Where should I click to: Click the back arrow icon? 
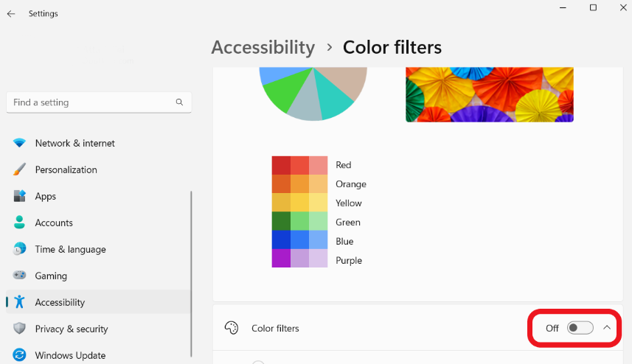[x=11, y=14]
